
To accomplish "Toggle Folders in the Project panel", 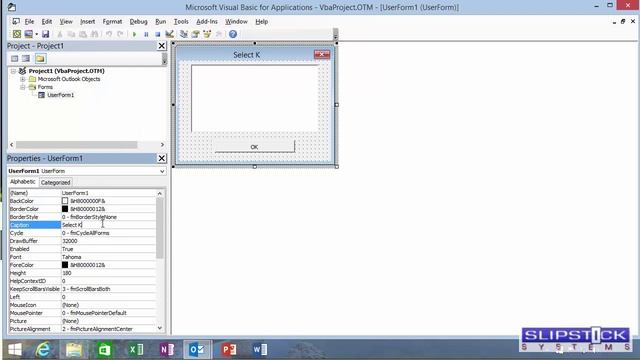I will [x=40, y=59].
